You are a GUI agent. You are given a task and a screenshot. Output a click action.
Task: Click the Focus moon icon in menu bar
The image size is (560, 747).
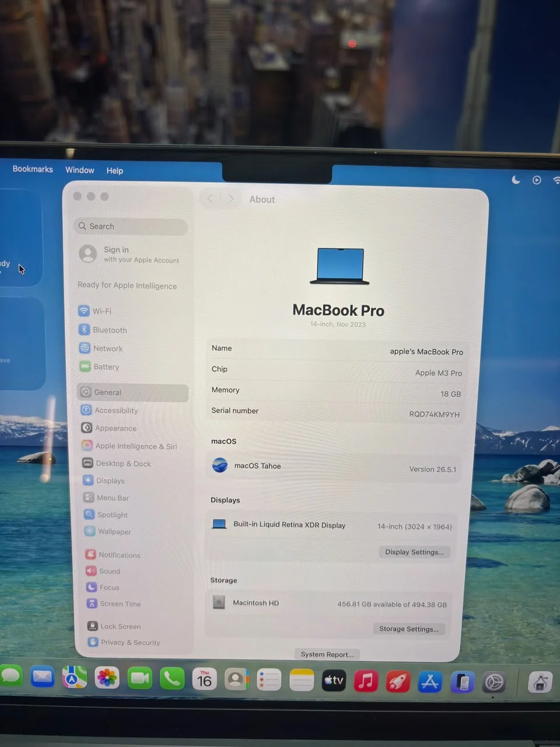pyautogui.click(x=516, y=180)
